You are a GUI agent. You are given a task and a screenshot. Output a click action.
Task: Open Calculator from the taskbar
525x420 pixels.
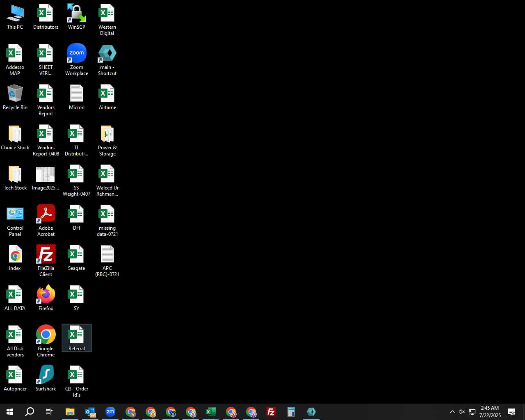[291, 412]
